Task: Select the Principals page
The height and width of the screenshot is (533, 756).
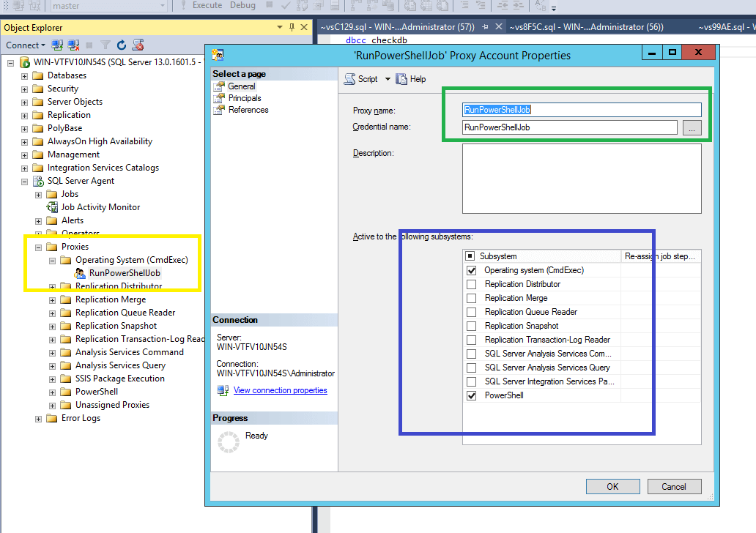Action: [245, 98]
